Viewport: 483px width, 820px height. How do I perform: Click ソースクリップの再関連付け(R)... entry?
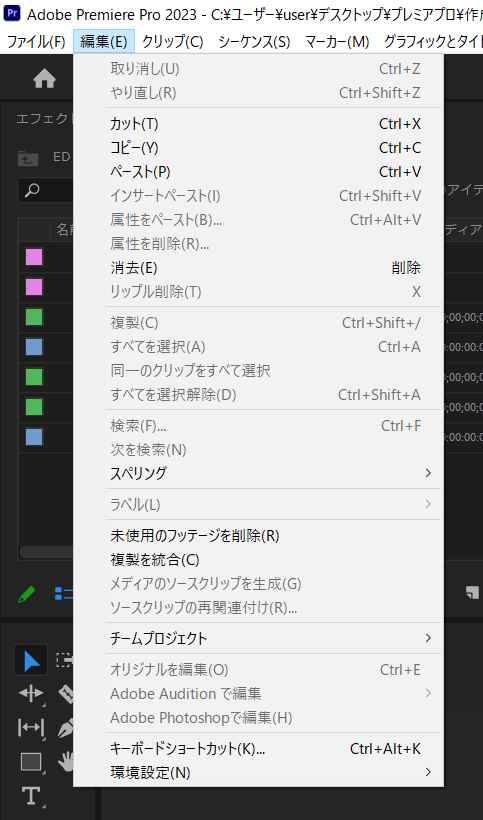tap(259, 607)
